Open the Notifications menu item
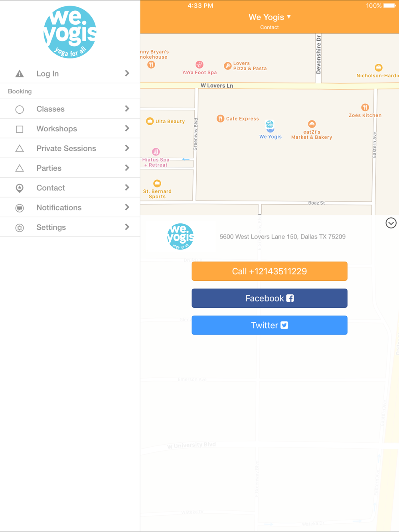 point(70,207)
